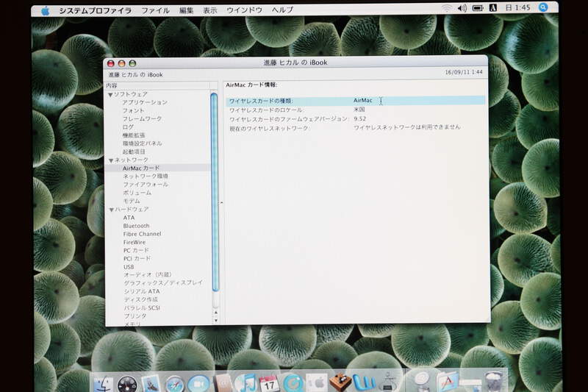Select ATA in the hardware list
This screenshot has height=392, width=588.
click(x=129, y=218)
